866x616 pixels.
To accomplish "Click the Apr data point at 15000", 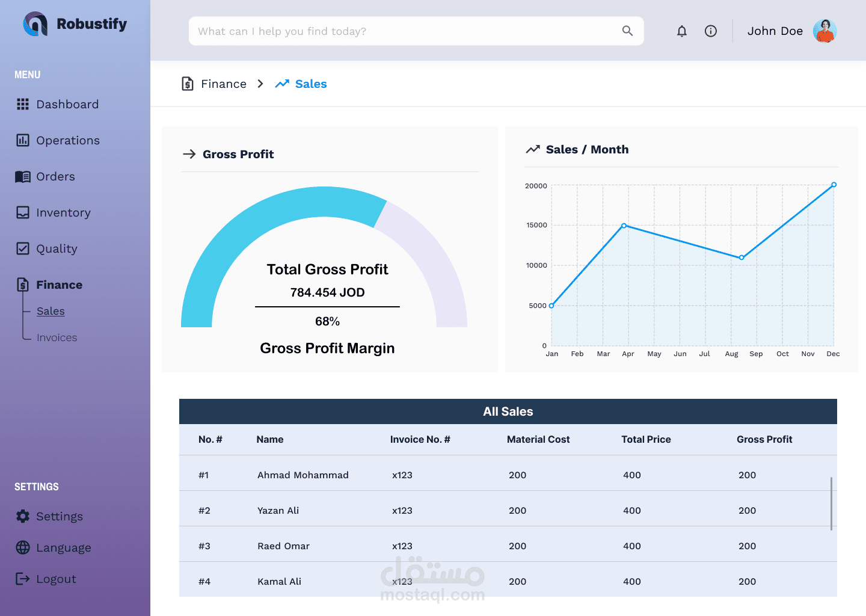I will pyautogui.click(x=624, y=226).
